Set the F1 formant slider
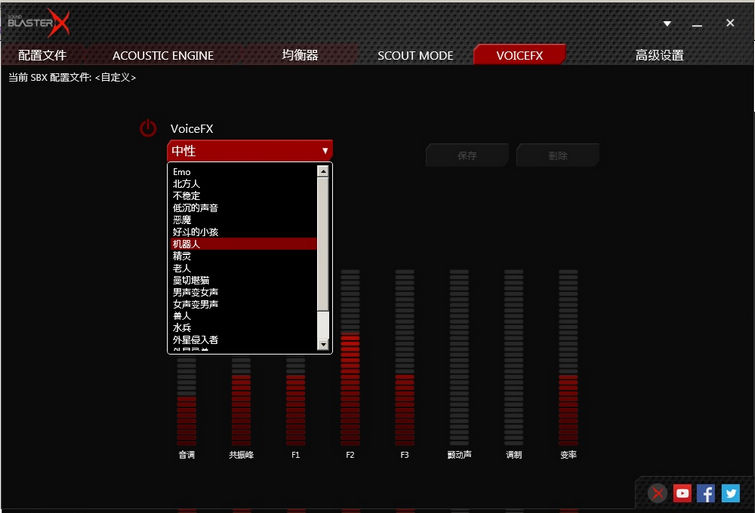This screenshot has height=513, width=755. tap(295, 401)
